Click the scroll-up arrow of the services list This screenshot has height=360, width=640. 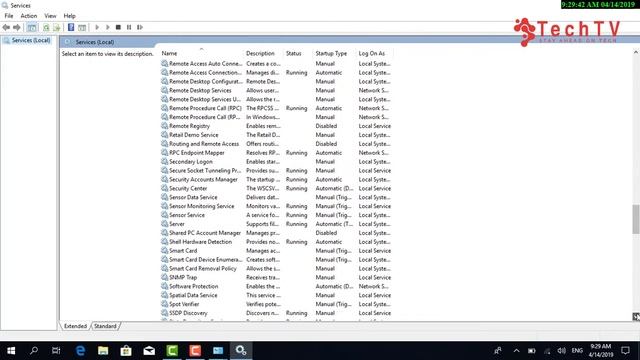pyautogui.click(x=636, y=52)
